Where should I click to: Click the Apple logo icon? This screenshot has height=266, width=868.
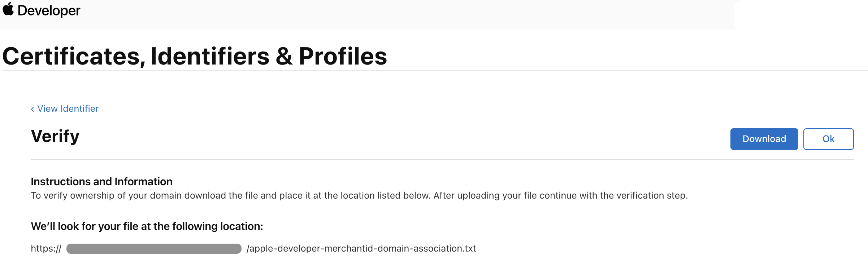pos(8,9)
